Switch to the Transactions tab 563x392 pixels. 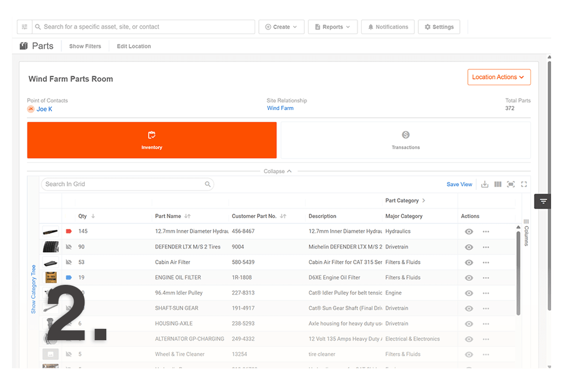pyautogui.click(x=405, y=140)
